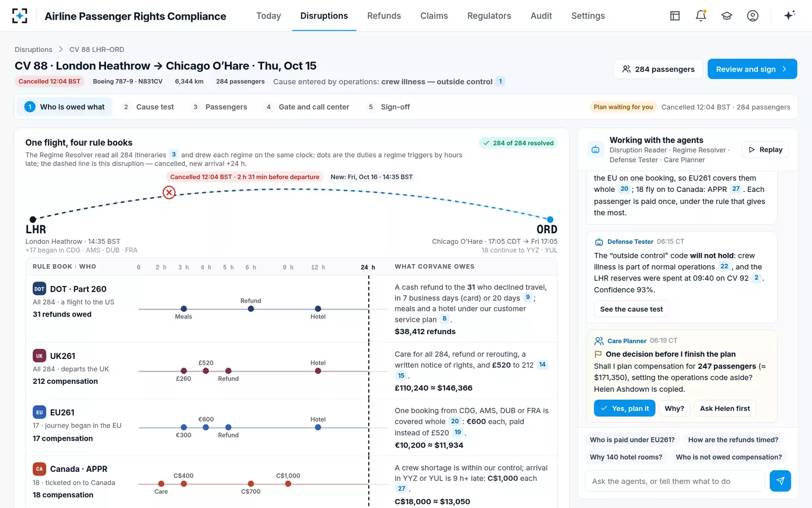812x508 pixels.
Task: Click the Ask the agents input field
Action: coord(674,481)
